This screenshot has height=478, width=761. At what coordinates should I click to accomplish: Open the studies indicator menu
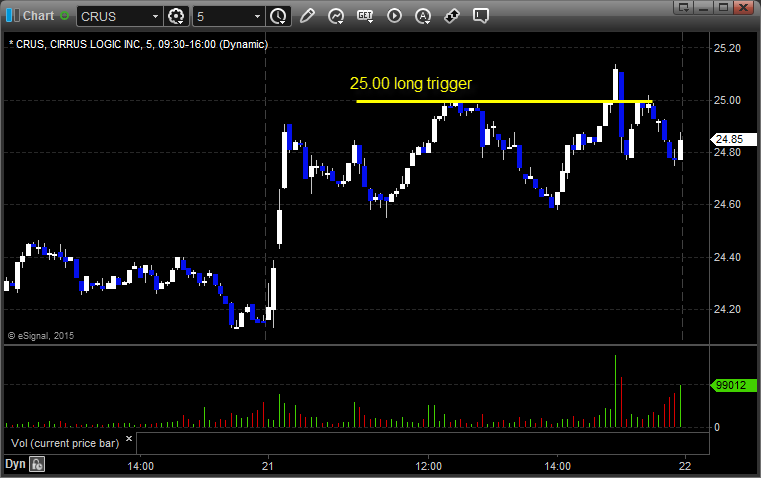pyautogui.click(x=336, y=16)
